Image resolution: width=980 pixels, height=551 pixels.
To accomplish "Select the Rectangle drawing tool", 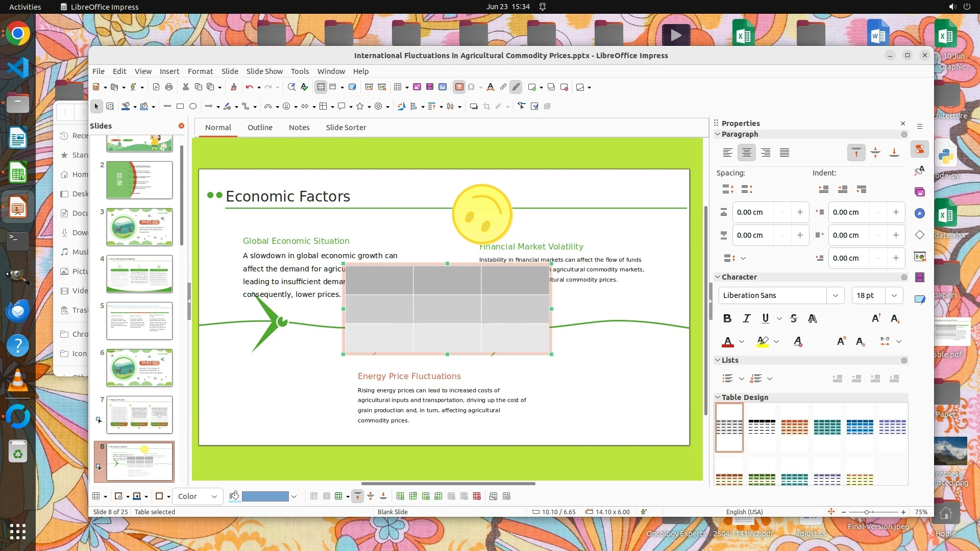I will [x=180, y=106].
